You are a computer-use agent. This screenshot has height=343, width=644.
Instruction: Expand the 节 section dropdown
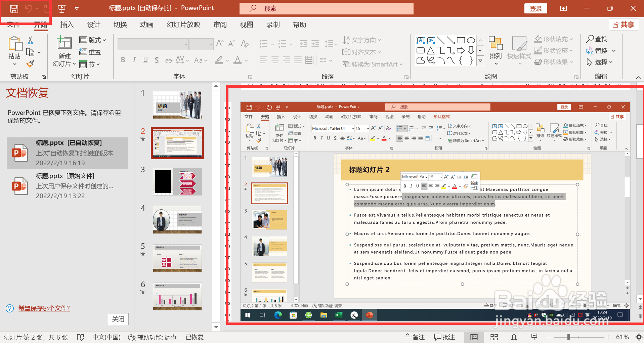click(x=90, y=64)
